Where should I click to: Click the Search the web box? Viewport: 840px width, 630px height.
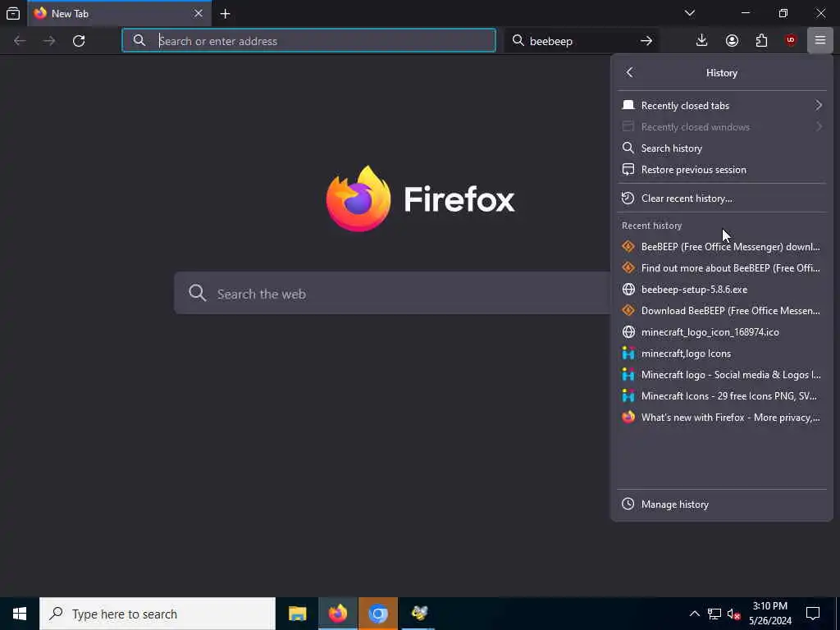(x=392, y=293)
